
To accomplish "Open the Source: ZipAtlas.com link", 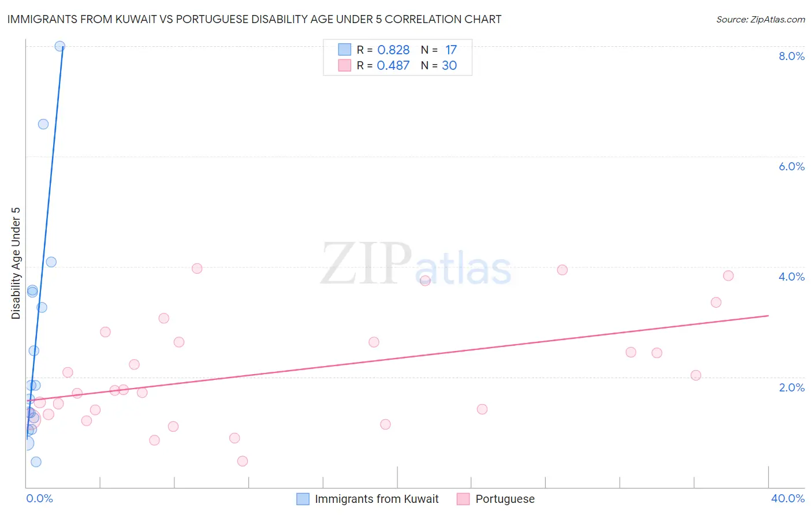I will [x=761, y=19].
